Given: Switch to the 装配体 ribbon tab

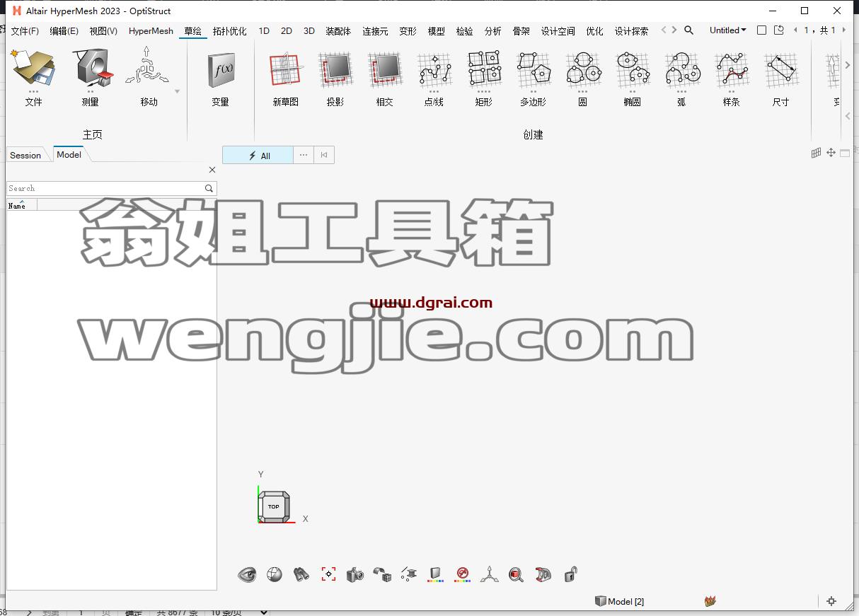Looking at the screenshot, I should 338,31.
